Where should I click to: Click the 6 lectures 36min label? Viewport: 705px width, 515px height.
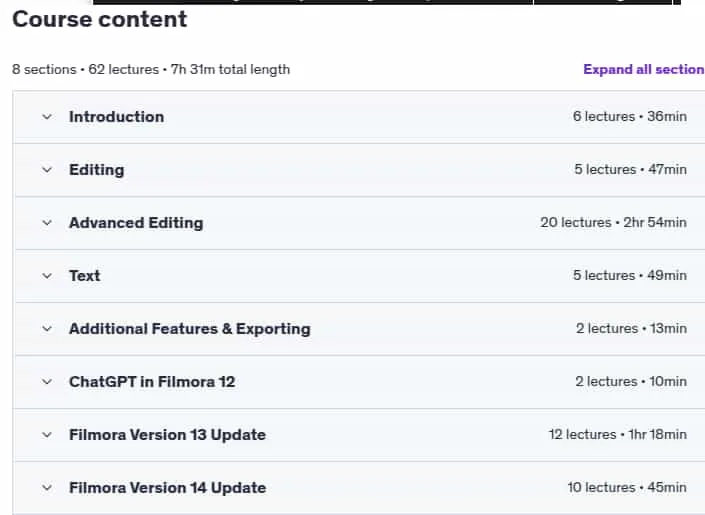click(x=629, y=116)
